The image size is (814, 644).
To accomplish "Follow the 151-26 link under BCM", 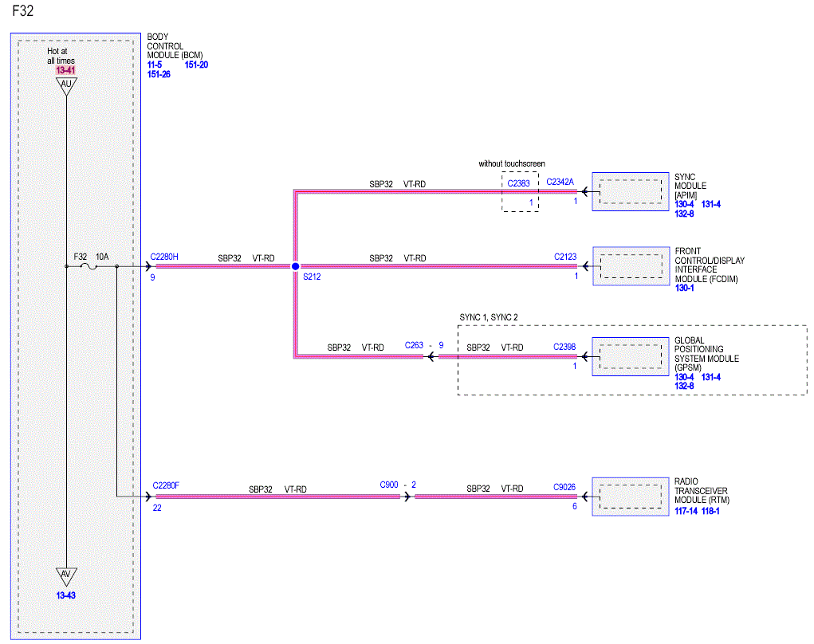I will point(159,74).
